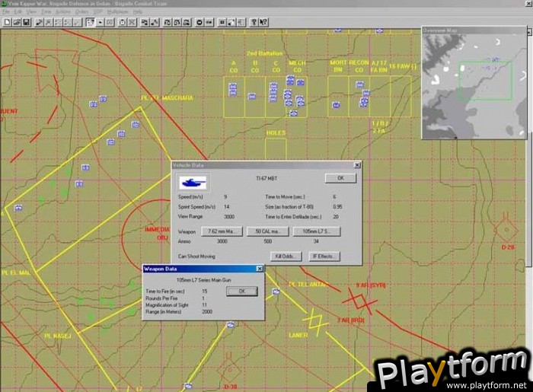Screen dimensions: 533x392
Task: Select the unit icon on PL TEL ANTAR line
Action: click(276, 292)
